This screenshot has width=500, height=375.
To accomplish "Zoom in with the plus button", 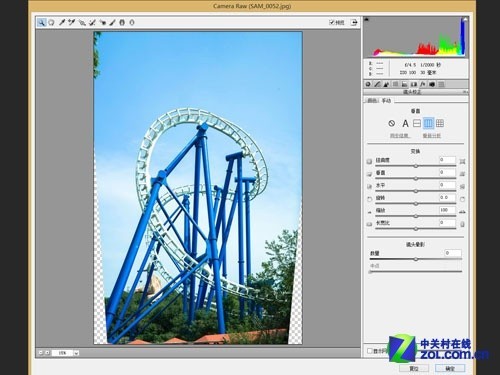I will [x=47, y=352].
